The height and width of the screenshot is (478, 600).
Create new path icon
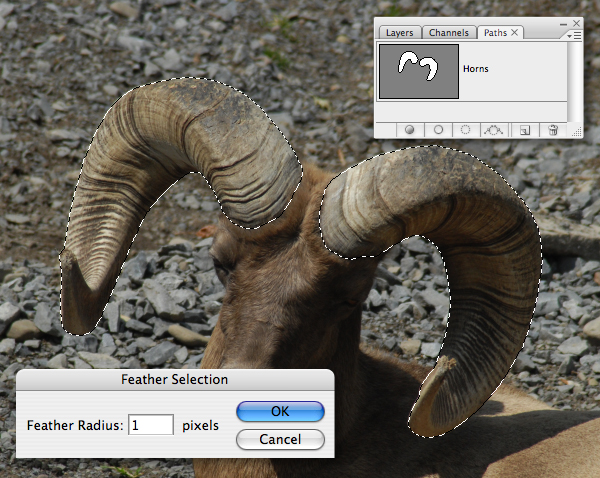(525, 131)
